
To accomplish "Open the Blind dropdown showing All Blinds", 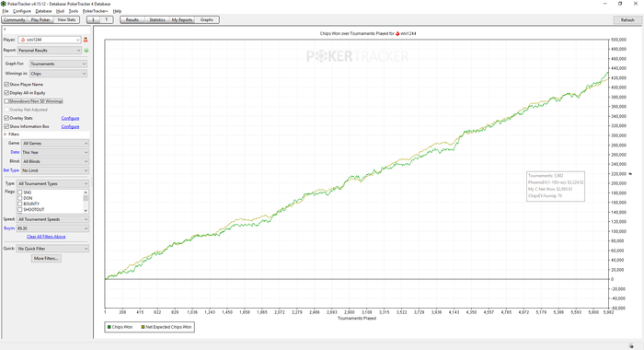I will point(55,161).
